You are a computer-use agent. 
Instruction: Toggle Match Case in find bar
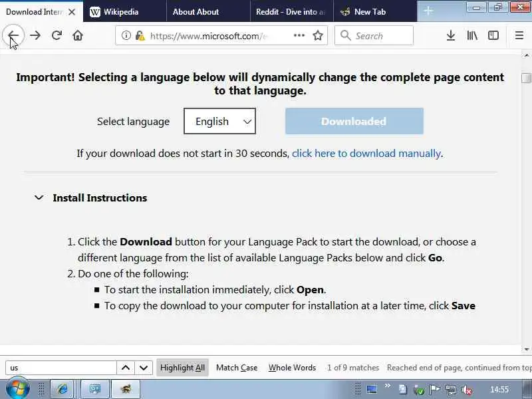coord(237,368)
